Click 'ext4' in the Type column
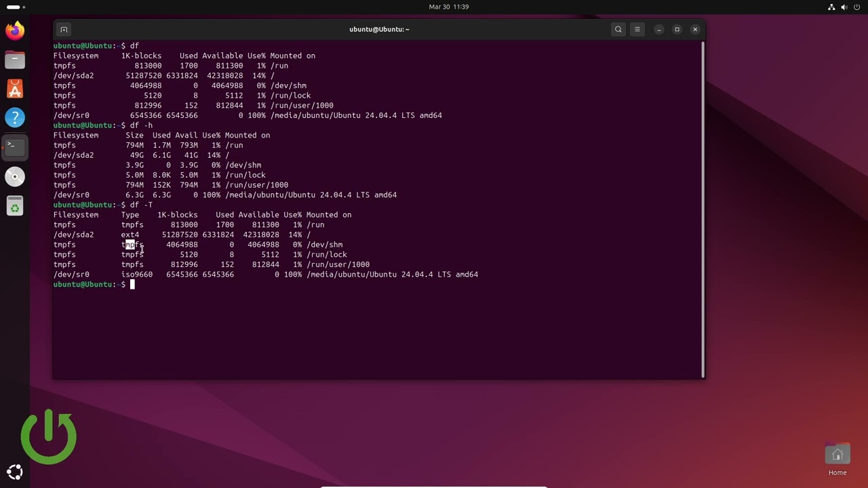 pyautogui.click(x=130, y=235)
